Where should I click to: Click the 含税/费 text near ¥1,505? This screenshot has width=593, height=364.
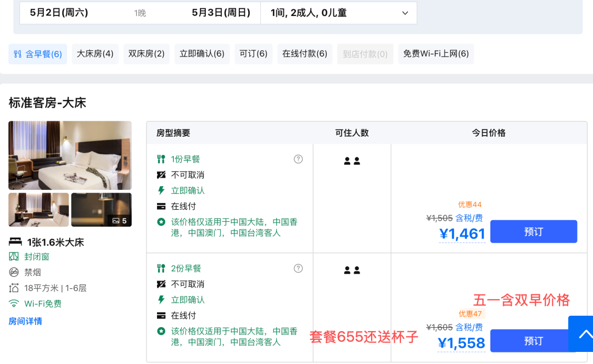point(469,218)
